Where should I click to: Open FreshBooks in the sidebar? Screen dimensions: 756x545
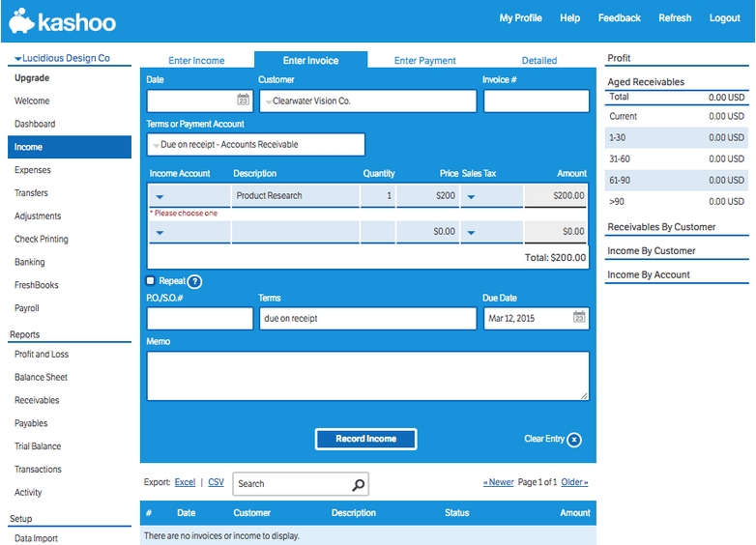click(x=36, y=285)
